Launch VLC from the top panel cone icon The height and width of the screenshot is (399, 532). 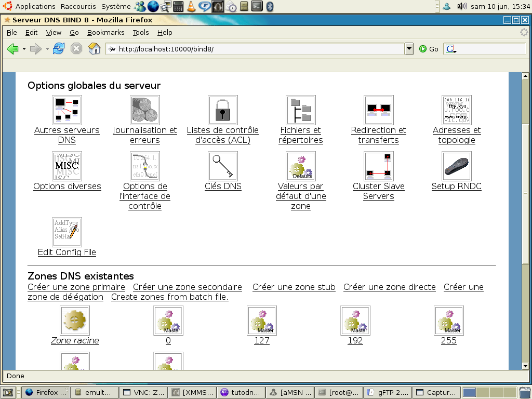191,6
